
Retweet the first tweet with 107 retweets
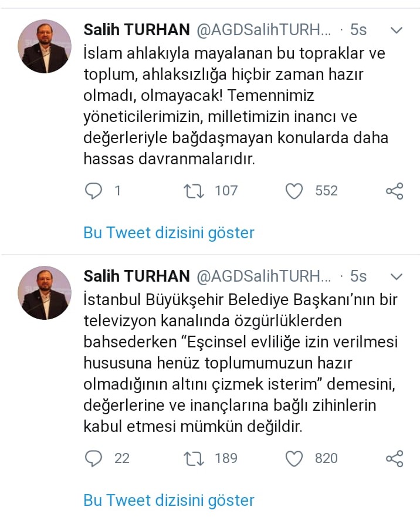pyautogui.click(x=192, y=191)
